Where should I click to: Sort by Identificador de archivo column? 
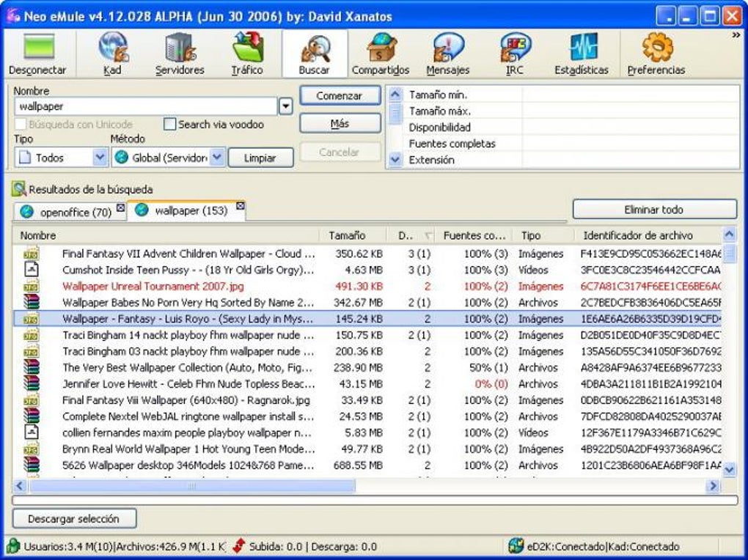pos(649,235)
